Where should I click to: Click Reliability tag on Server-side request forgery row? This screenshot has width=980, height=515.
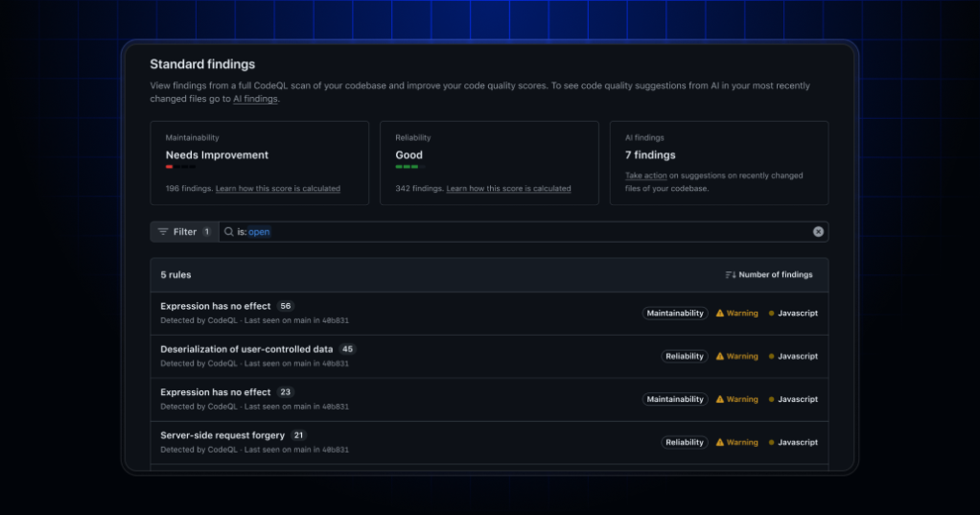(x=685, y=442)
